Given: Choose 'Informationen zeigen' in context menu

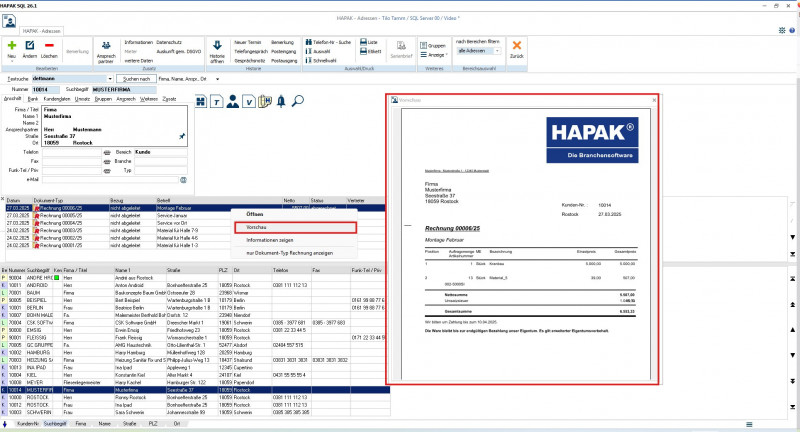Looking at the screenshot, I should [x=269, y=240].
